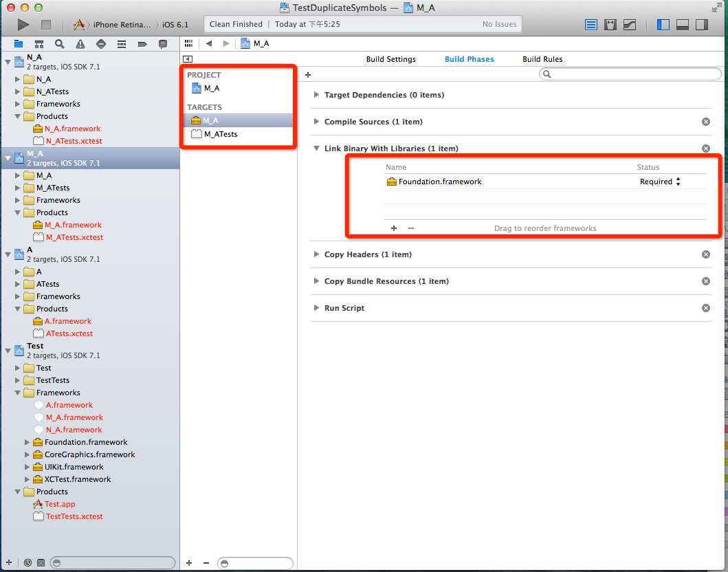Show the Symbol navigator
This screenshot has height=572, width=728.
[x=39, y=44]
